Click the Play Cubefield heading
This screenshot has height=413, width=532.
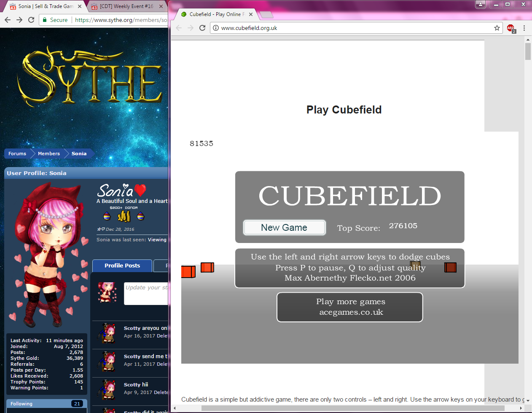(344, 110)
